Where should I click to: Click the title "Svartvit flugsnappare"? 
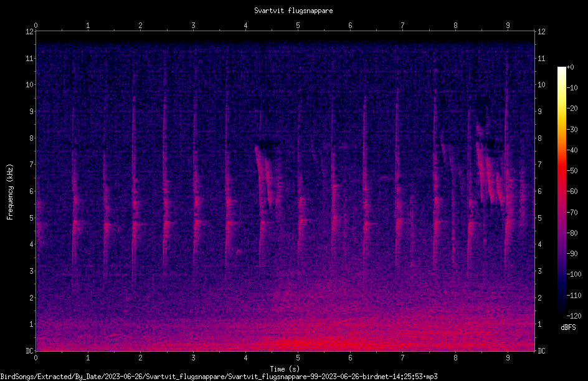point(293,11)
